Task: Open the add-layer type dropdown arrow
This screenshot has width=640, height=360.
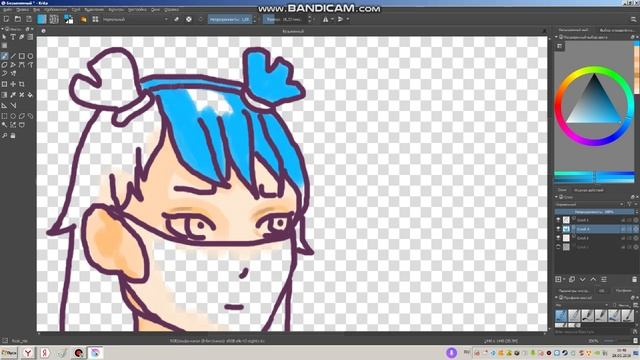Action: pos(564,280)
